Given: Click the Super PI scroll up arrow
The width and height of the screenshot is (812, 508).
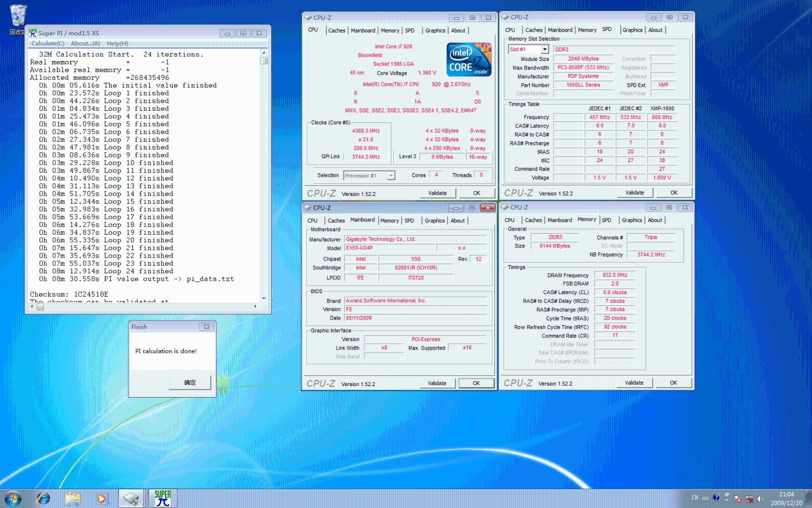Looking at the screenshot, I should point(264,53).
